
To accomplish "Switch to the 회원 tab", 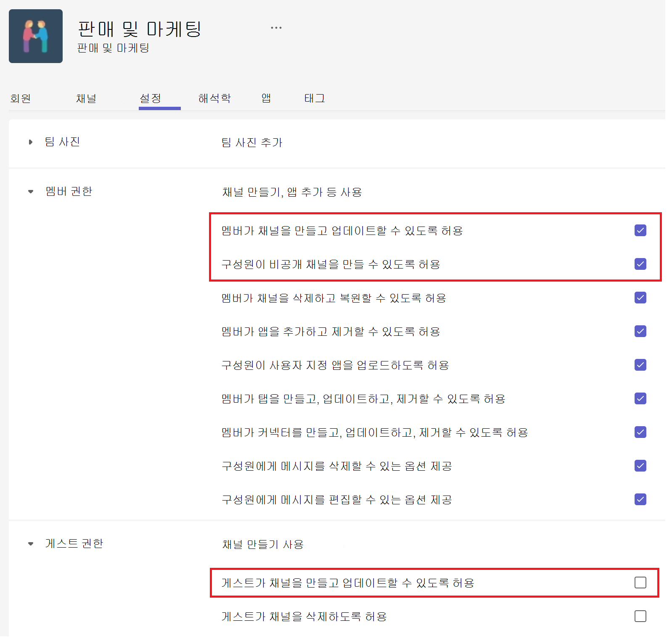I will pyautogui.click(x=21, y=98).
